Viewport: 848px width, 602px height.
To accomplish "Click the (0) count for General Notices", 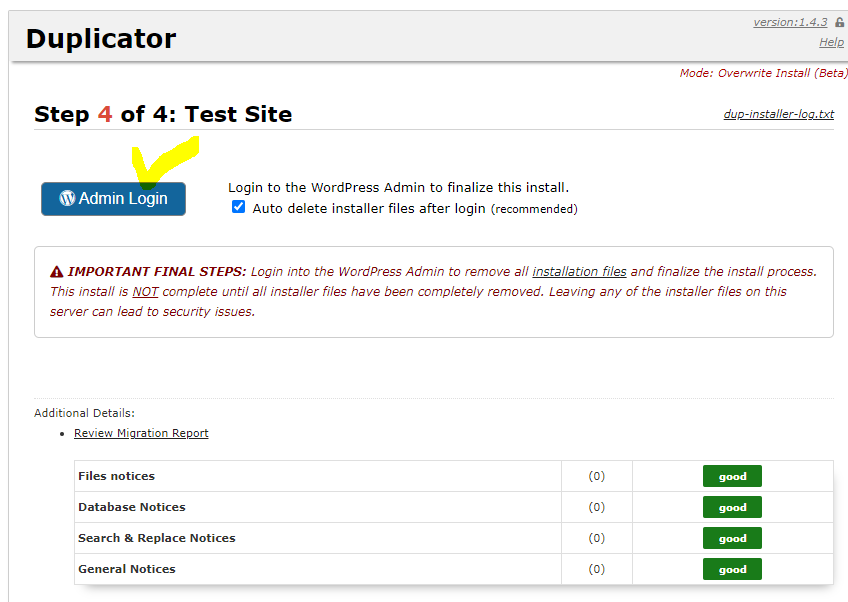I will pos(597,569).
